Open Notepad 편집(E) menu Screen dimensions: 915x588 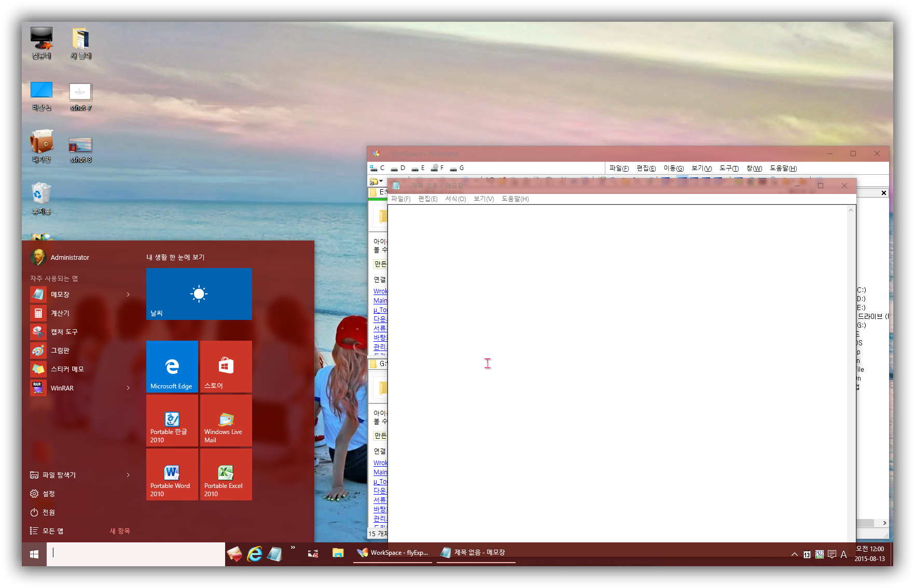(428, 199)
